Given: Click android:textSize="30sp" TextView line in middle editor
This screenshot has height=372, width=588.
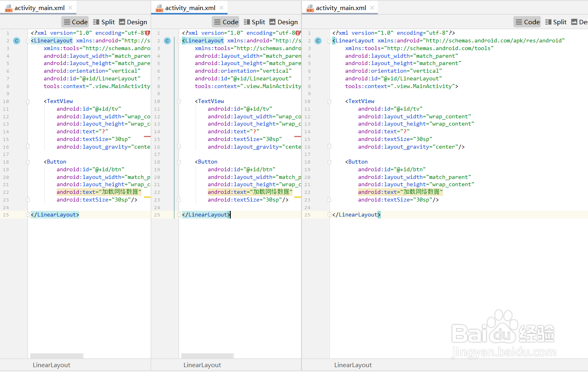Looking at the screenshot, I should [245, 139].
